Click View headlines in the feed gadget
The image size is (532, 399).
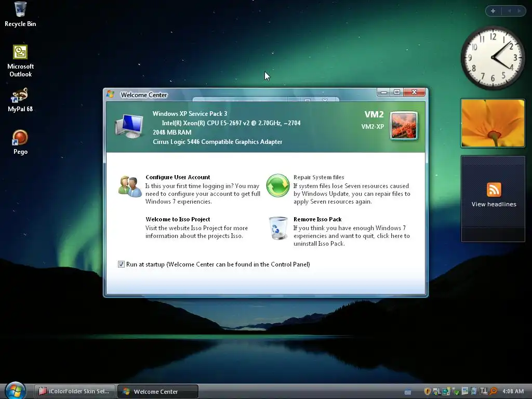[x=494, y=204]
